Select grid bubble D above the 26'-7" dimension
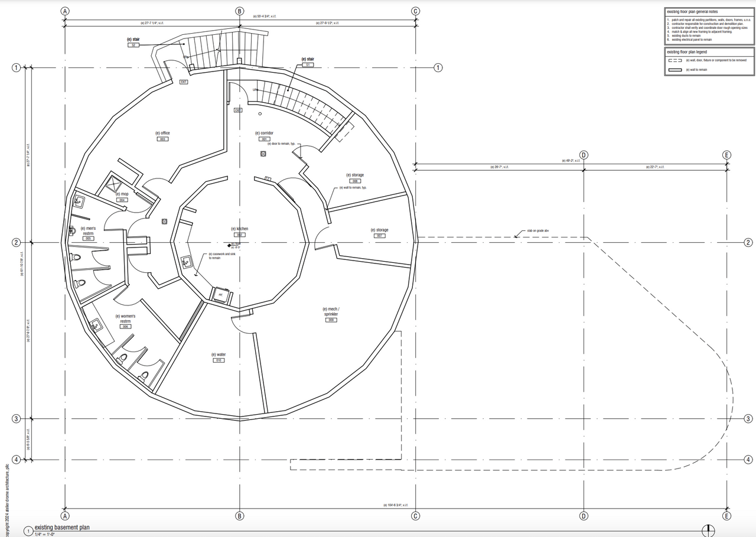Image resolution: width=756 pixels, height=537 pixels. click(584, 155)
